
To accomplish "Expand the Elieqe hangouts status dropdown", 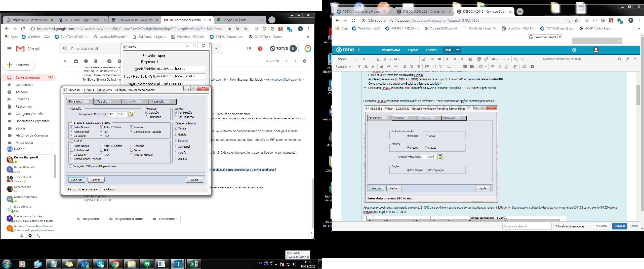I will point(19,149).
